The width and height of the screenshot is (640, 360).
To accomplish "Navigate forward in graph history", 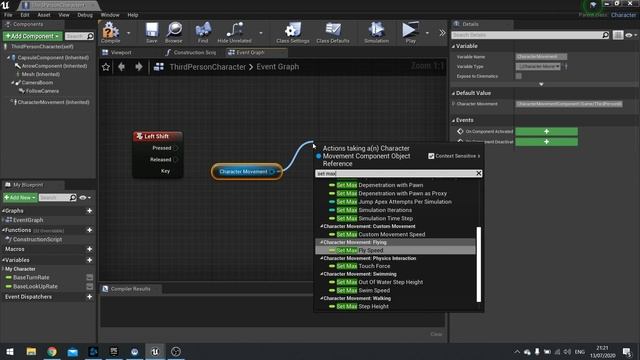I will point(139,67).
